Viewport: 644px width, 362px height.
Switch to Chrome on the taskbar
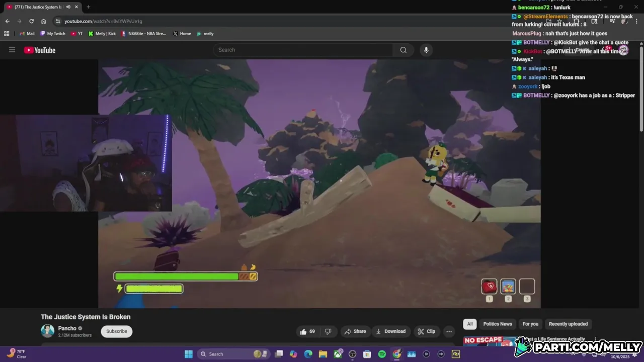click(x=397, y=354)
